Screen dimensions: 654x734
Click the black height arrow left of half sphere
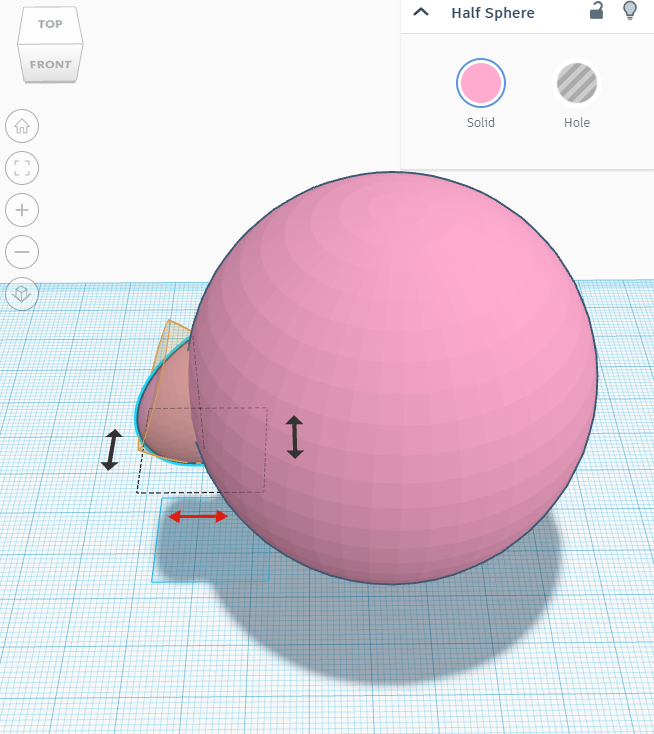111,450
